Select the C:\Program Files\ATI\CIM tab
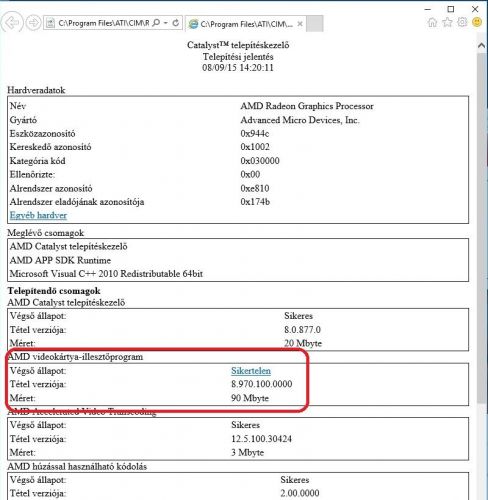The width and height of the screenshot is (488, 500). 245,24
